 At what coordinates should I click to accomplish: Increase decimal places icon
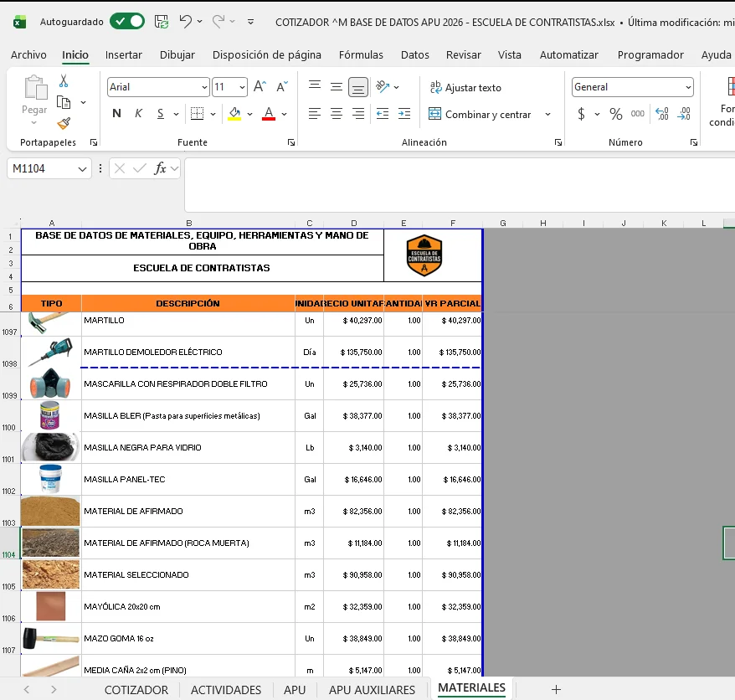point(662,114)
